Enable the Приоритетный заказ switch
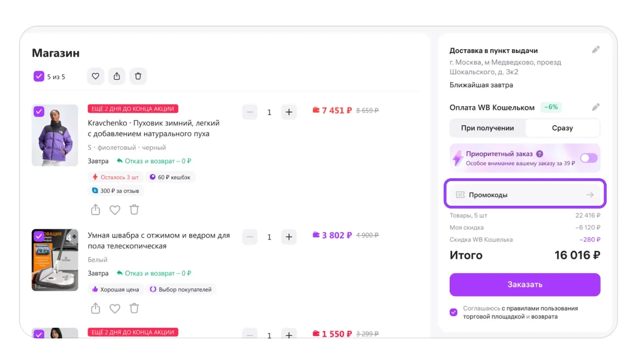Screen dimensions: 637x364 click(589, 158)
